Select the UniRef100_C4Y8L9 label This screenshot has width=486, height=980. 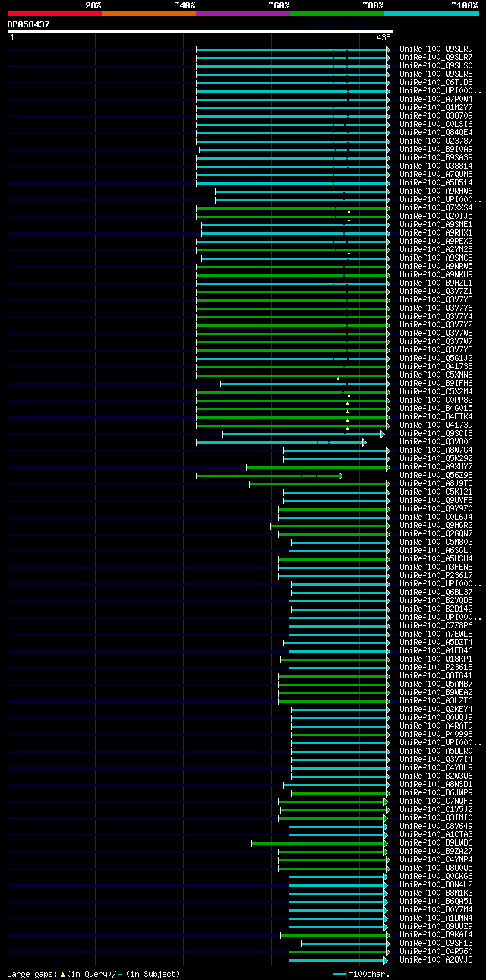pos(437,768)
